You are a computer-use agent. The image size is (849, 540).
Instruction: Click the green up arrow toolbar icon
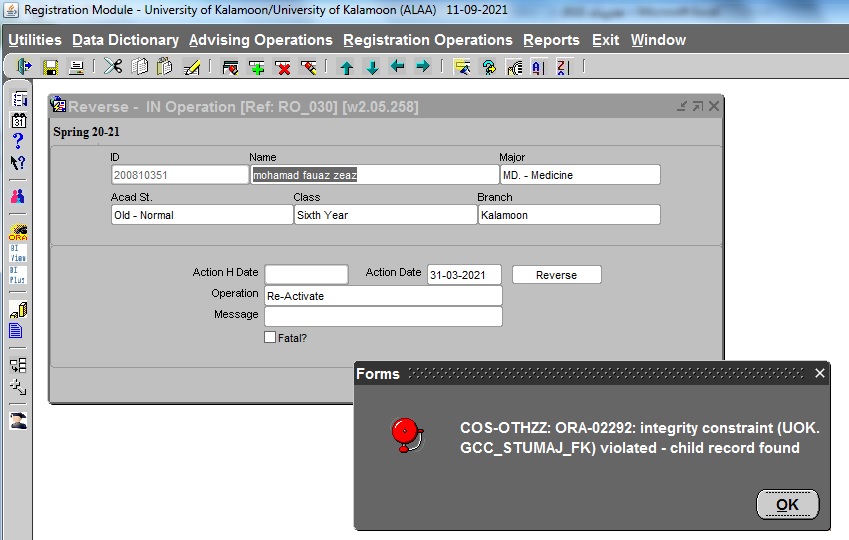click(346, 67)
